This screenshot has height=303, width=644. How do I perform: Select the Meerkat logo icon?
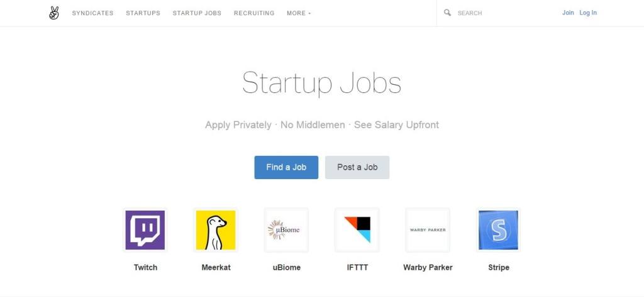(x=216, y=230)
